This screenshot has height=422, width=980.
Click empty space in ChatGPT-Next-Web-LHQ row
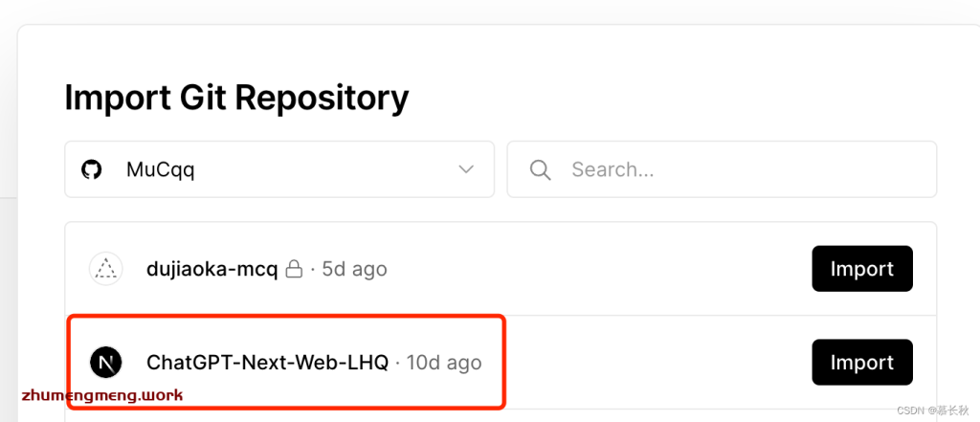(650, 362)
